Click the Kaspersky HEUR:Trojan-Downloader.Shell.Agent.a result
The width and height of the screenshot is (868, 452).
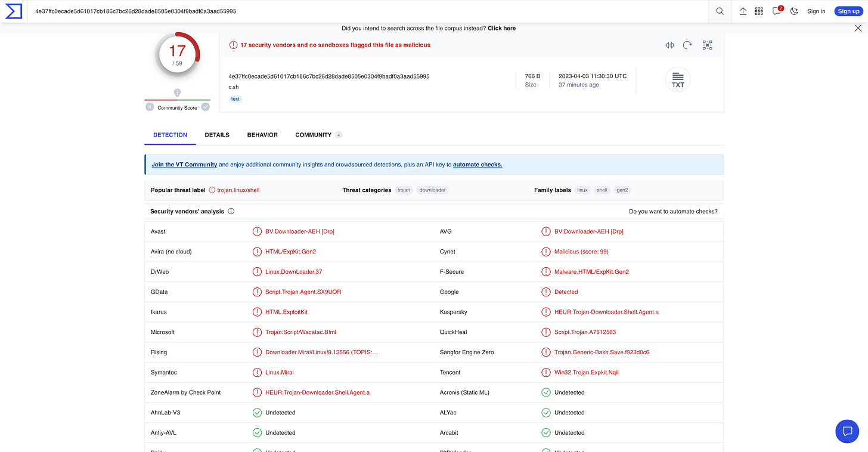[x=606, y=312]
